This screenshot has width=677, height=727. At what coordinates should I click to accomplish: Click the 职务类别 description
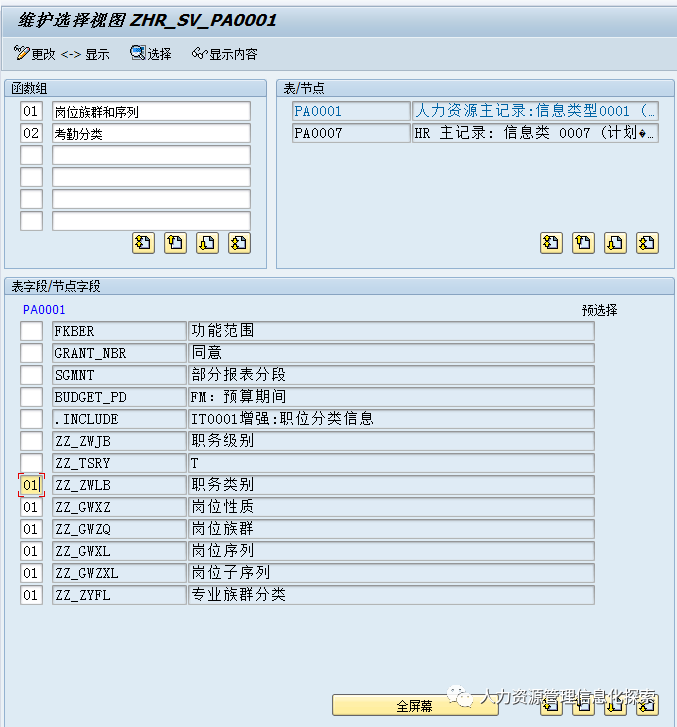(x=391, y=485)
